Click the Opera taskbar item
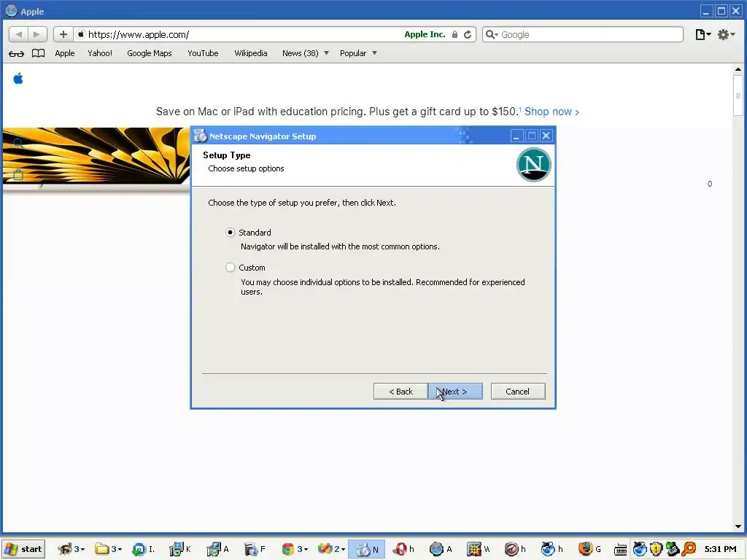 [x=403, y=549]
